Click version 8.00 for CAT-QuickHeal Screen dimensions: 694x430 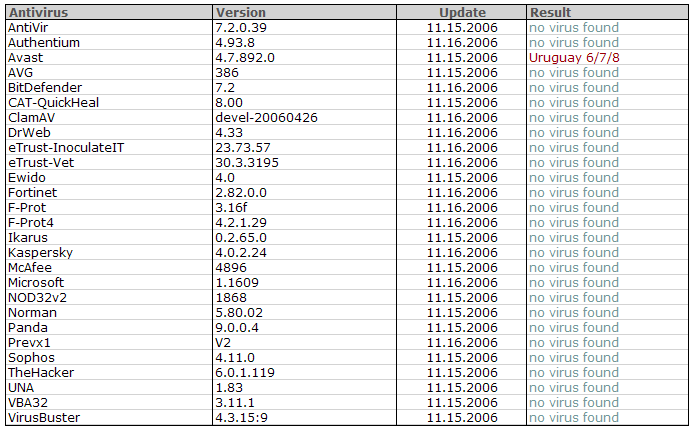coord(229,103)
